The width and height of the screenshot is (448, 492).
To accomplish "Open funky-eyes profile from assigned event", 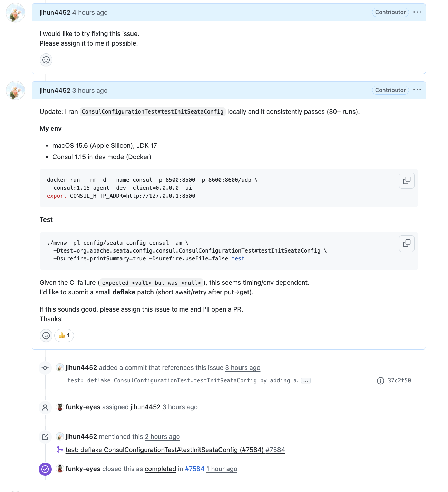I will point(83,407).
